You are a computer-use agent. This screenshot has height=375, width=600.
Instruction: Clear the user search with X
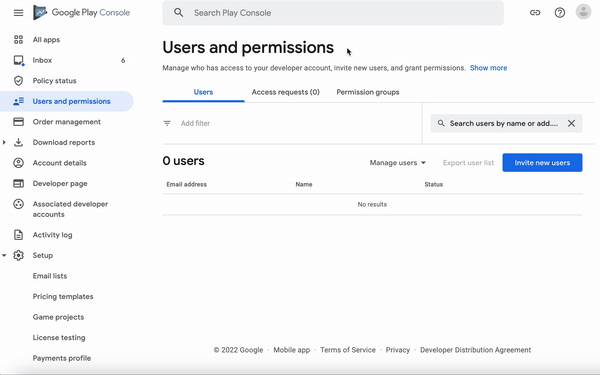(x=571, y=123)
